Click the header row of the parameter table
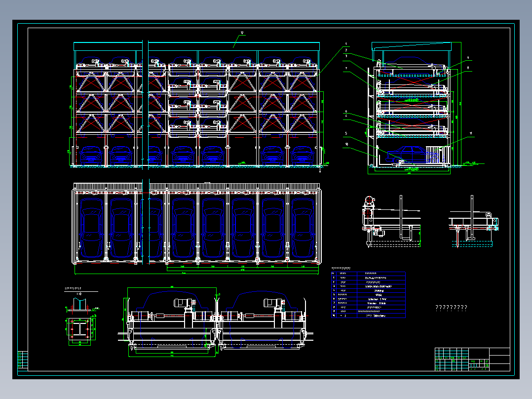This screenshot has height=399, width=532. [368, 274]
